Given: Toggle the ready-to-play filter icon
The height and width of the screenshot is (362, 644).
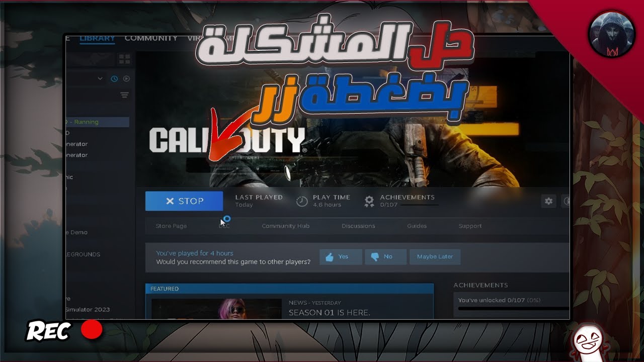Looking at the screenshot, I should [126, 78].
